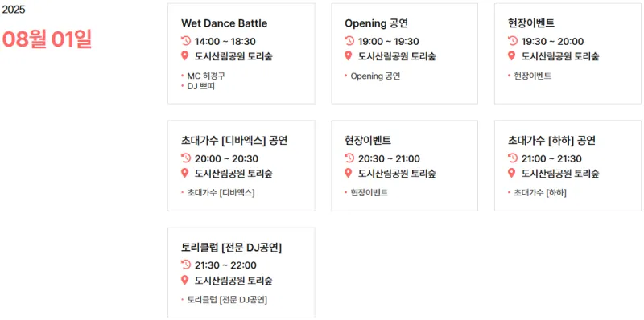Viewport: 644px width, 320px height.
Task: Select 초대가수 [하하] 공연 title
Action: tap(551, 141)
